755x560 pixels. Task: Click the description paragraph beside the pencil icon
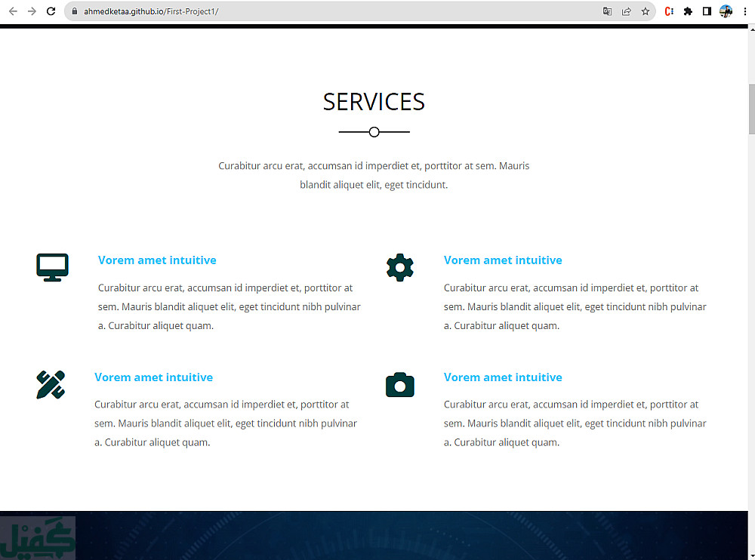click(x=226, y=423)
